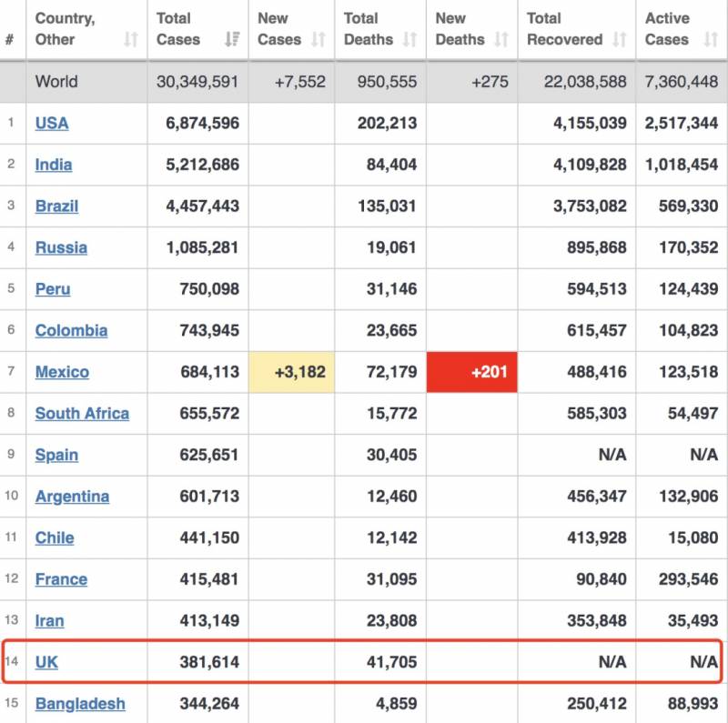Open the India country link
The height and width of the screenshot is (723, 728).
click(54, 165)
